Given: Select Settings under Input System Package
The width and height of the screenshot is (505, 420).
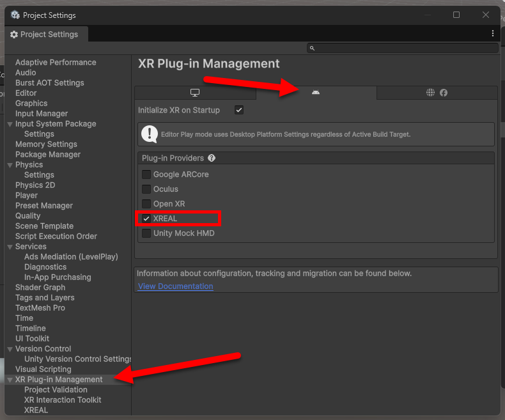Looking at the screenshot, I should click(39, 134).
